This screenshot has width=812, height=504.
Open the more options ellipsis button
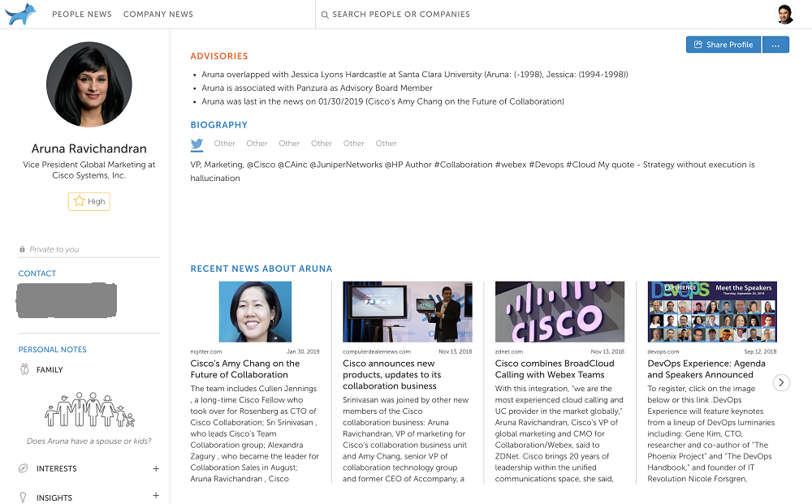click(x=775, y=45)
